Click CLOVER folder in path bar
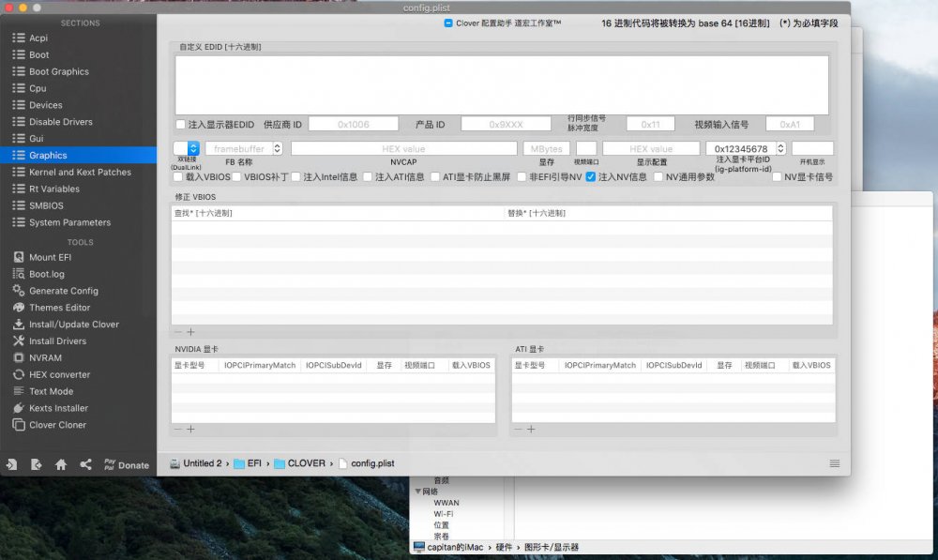The height and width of the screenshot is (560, 938). click(300, 463)
